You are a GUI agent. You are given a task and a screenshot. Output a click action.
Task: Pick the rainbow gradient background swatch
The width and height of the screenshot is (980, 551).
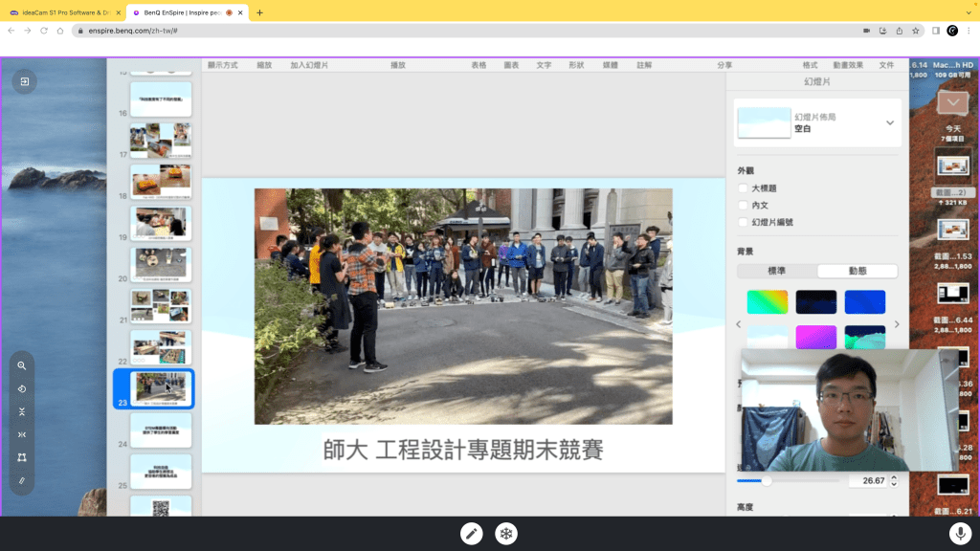767,302
